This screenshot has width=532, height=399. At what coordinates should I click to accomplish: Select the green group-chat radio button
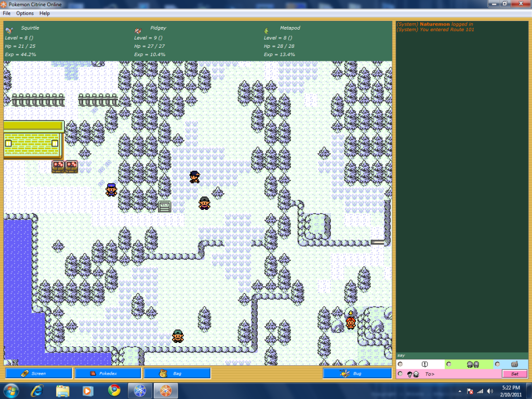coord(449,364)
